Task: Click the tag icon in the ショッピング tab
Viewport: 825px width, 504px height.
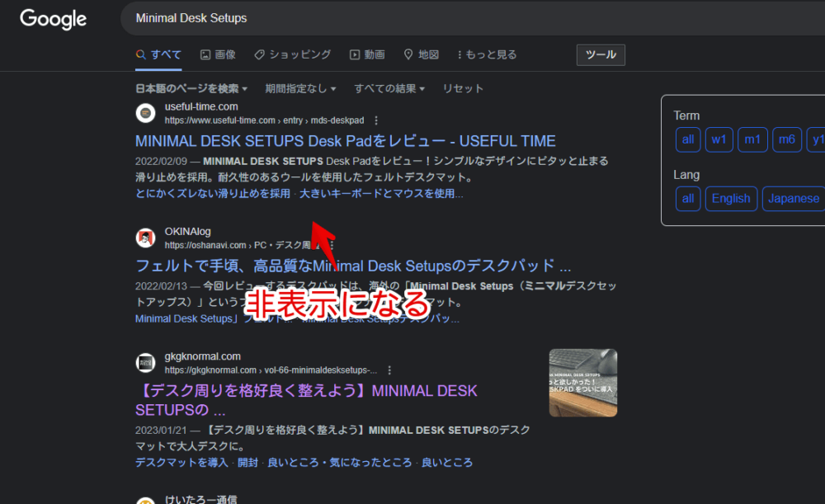Action: [259, 54]
